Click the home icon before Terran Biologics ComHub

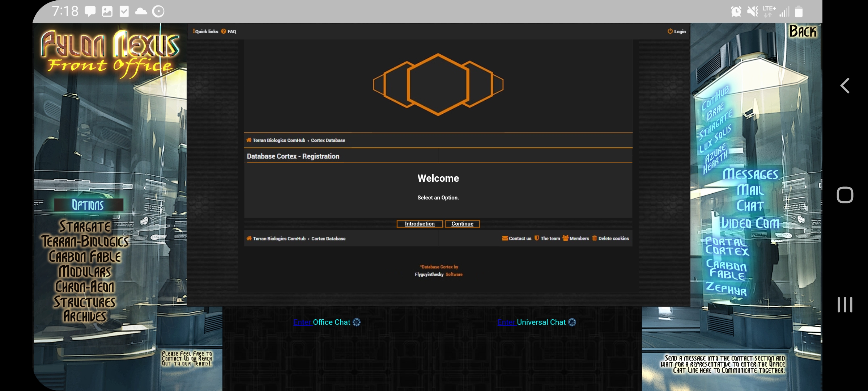tap(249, 140)
